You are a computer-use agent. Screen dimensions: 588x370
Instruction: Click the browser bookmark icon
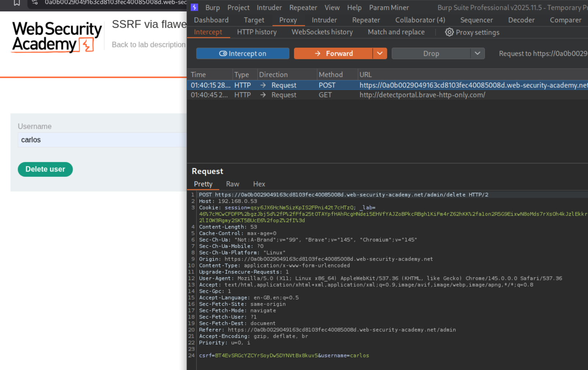[17, 3]
